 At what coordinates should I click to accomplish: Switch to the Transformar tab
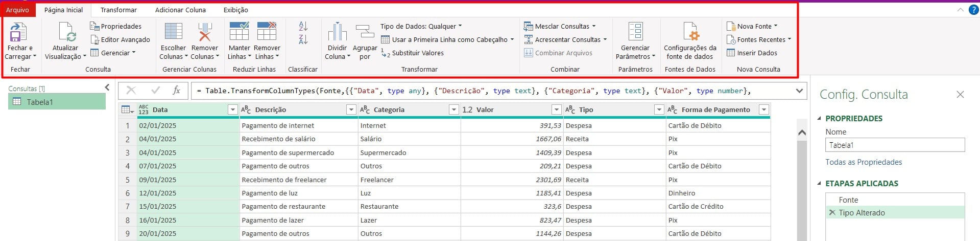(x=118, y=10)
